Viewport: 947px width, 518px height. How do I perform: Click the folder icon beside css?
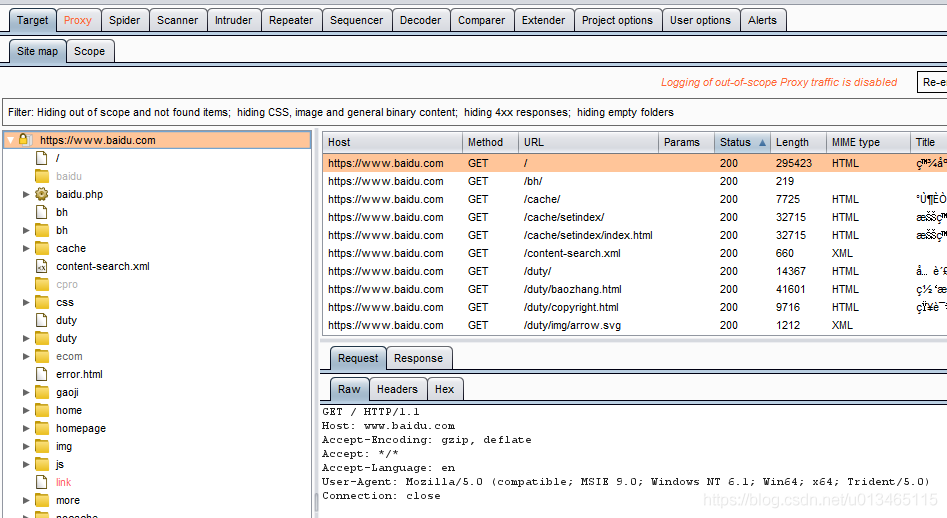coord(42,302)
